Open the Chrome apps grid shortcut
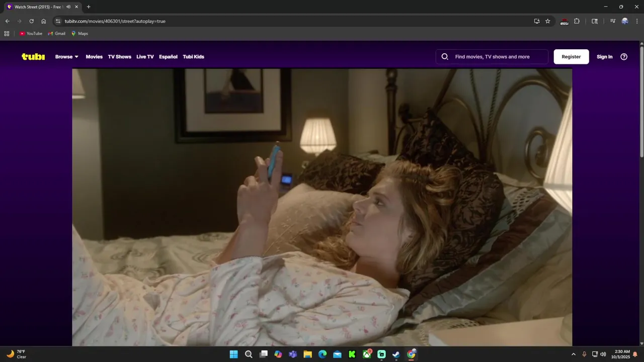The height and width of the screenshot is (362, 644). [7, 34]
